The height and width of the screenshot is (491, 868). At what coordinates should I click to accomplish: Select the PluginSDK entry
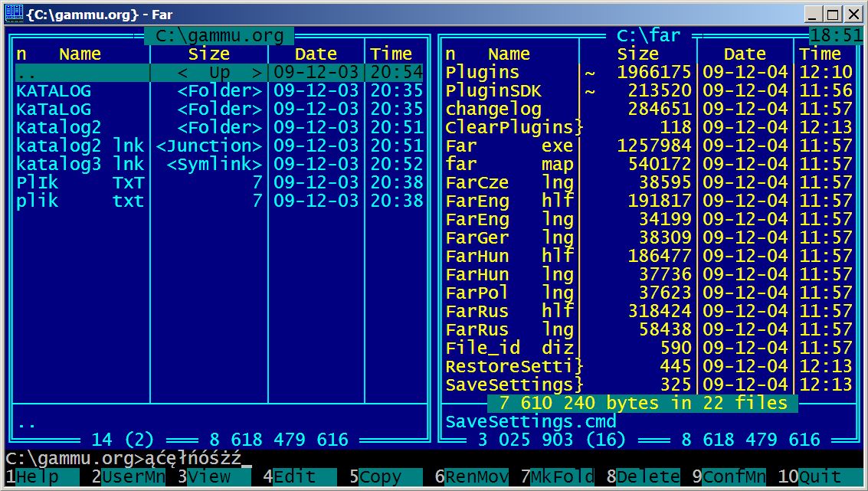(x=649, y=91)
